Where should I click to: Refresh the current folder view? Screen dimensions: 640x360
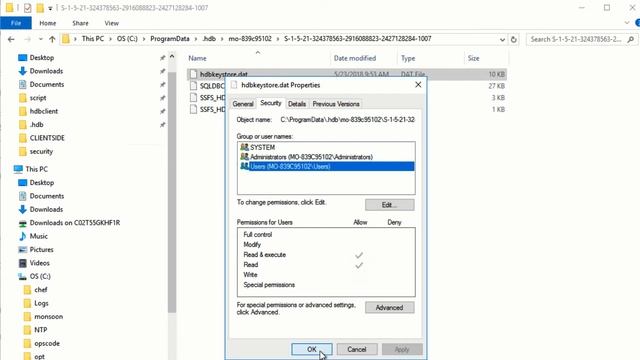point(514,40)
